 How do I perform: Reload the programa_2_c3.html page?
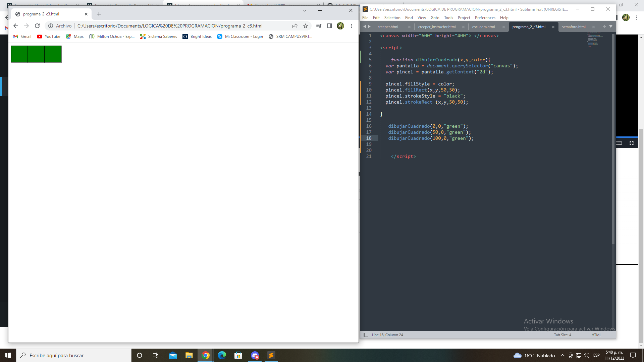(x=37, y=26)
